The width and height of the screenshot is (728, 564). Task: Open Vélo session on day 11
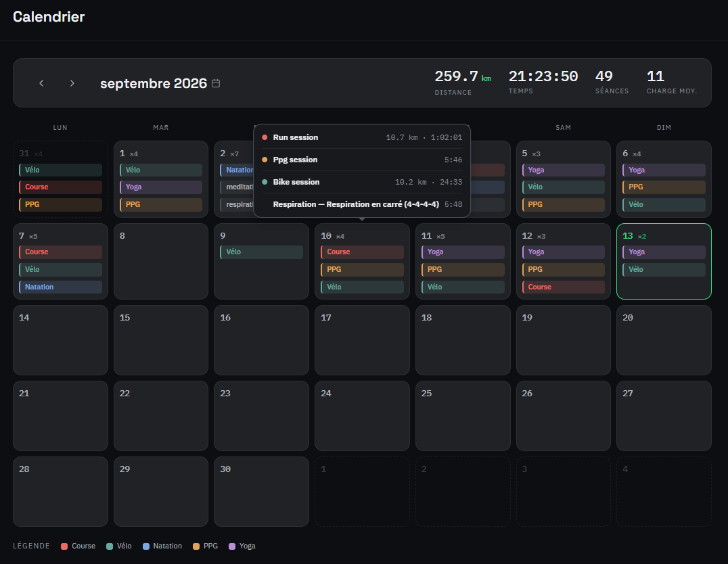pyautogui.click(x=463, y=287)
